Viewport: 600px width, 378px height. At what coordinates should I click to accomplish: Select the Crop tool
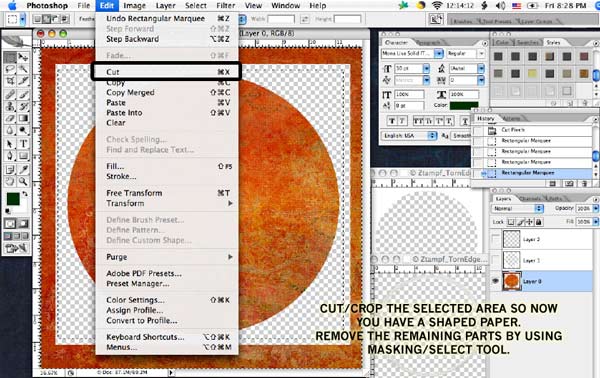click(x=10, y=81)
